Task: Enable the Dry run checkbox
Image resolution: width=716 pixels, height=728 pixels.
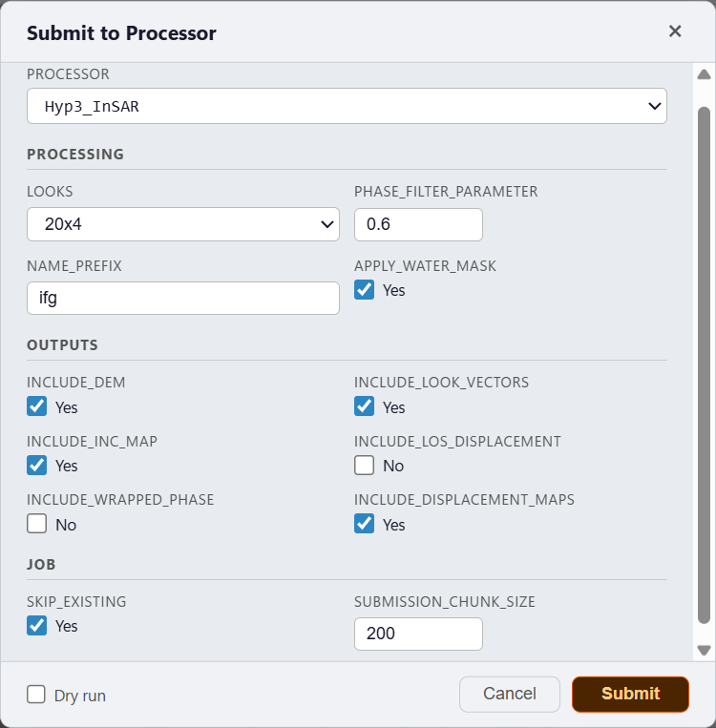Action: point(36,695)
